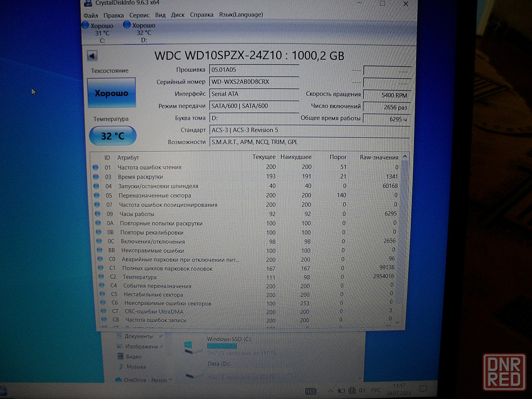
Task: Click the Порог column header
Action: click(338, 157)
